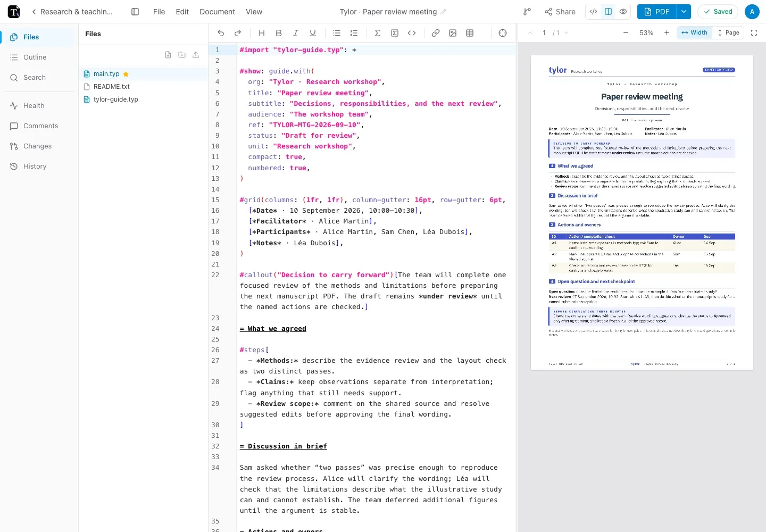Open the PDF export options dropdown
Screen dimensions: 766x532
[x=684, y=12]
